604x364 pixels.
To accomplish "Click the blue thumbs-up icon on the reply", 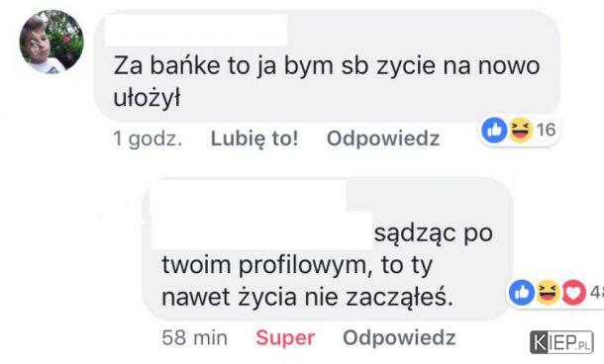I will pos(522,293).
